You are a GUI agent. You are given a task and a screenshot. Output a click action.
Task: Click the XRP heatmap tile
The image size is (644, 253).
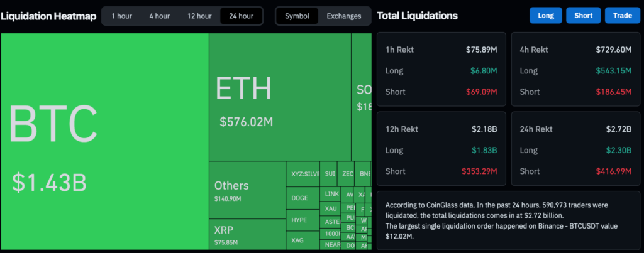coord(247,234)
